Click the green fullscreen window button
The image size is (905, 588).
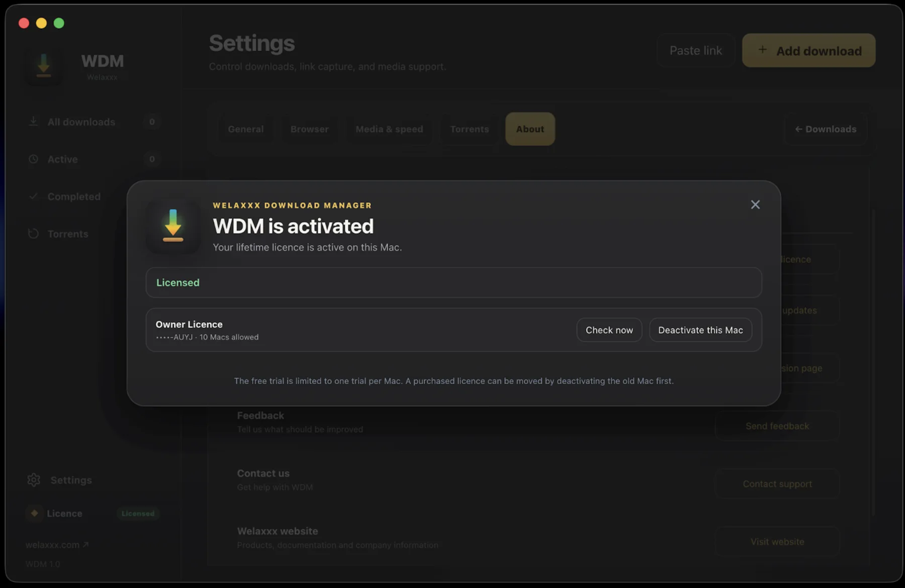pos(59,23)
